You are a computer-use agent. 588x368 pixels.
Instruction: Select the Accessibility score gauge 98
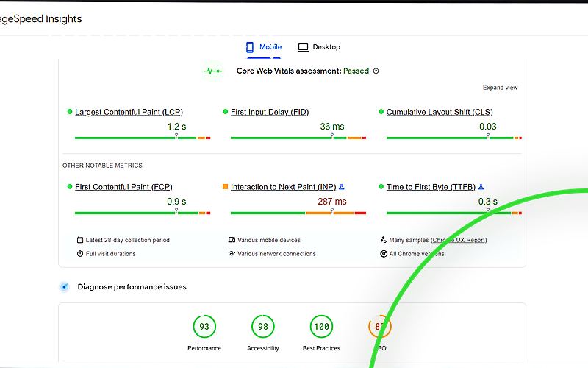[x=263, y=326]
